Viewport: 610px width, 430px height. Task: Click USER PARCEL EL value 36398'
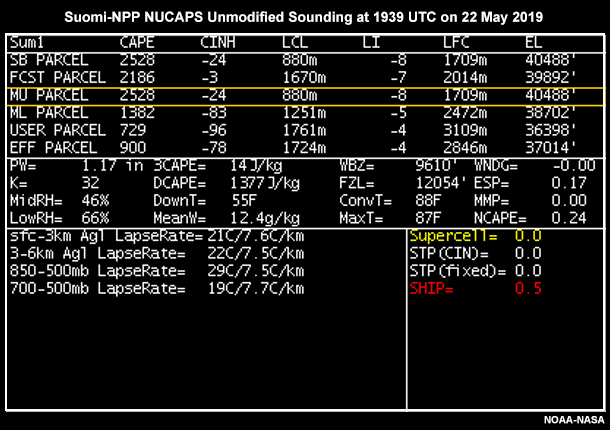pyautogui.click(x=550, y=130)
